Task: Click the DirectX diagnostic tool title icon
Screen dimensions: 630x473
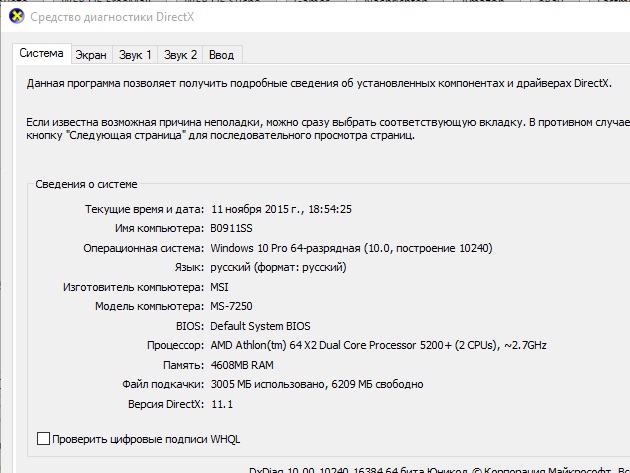Action: click(16, 16)
